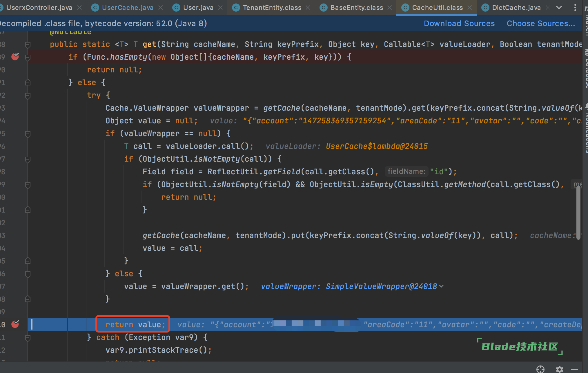This screenshot has height=373, width=588.
Task: Click the minimize panel dash icon
Action: click(x=575, y=369)
